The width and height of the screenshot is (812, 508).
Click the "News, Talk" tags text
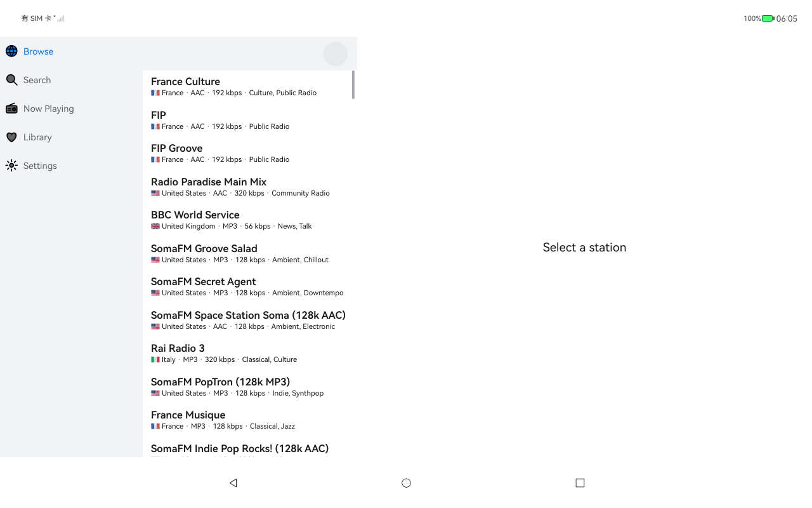click(x=294, y=226)
